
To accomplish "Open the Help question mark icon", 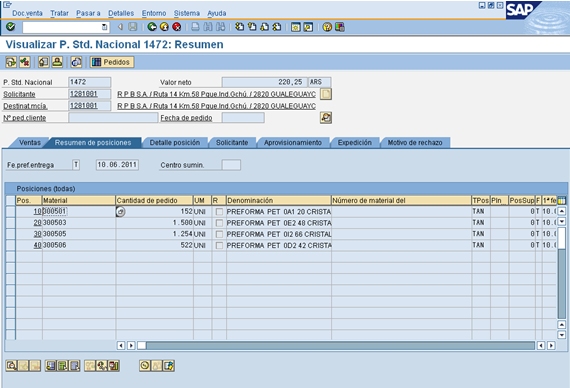I will pyautogui.click(x=327, y=27).
